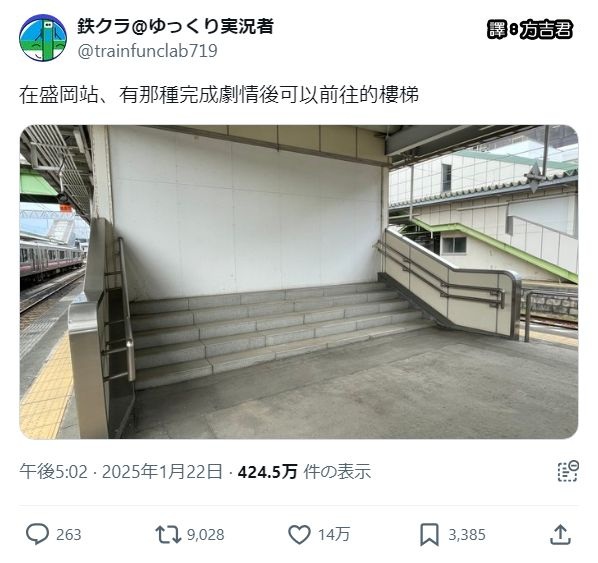Click the reply speech bubble icon
Image resolution: width=598 pixels, height=563 pixels.
tap(37, 534)
